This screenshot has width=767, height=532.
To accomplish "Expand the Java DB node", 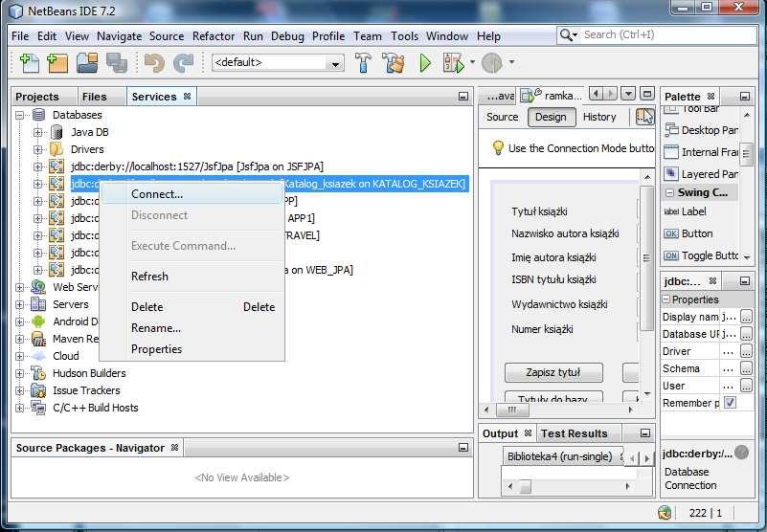I will (x=37, y=132).
